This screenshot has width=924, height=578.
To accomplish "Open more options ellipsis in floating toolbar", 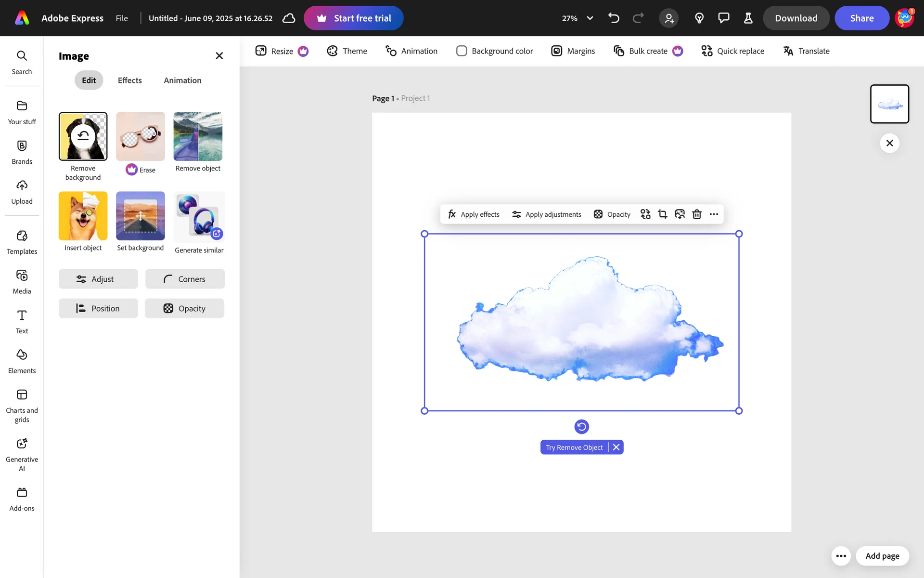I will point(714,214).
